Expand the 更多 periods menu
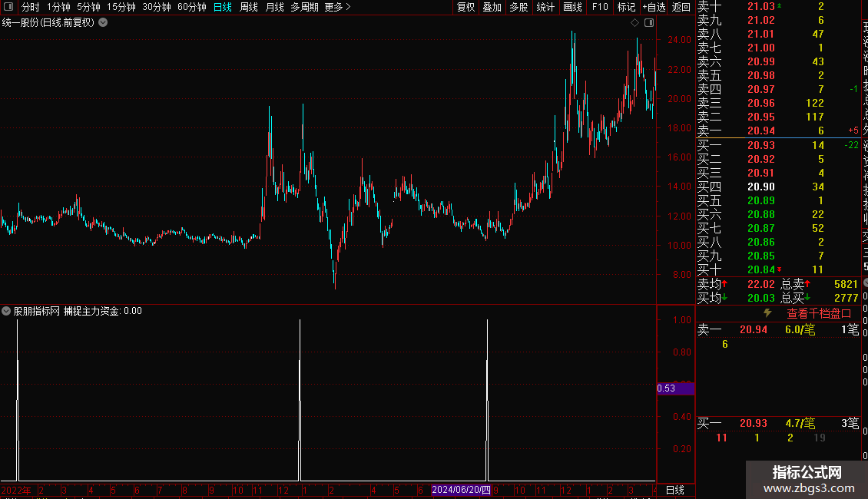 338,7
